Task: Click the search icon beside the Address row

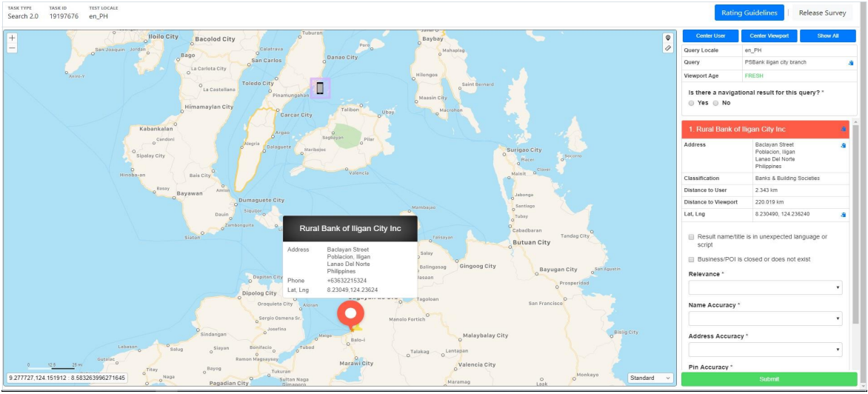Action: pyautogui.click(x=843, y=146)
